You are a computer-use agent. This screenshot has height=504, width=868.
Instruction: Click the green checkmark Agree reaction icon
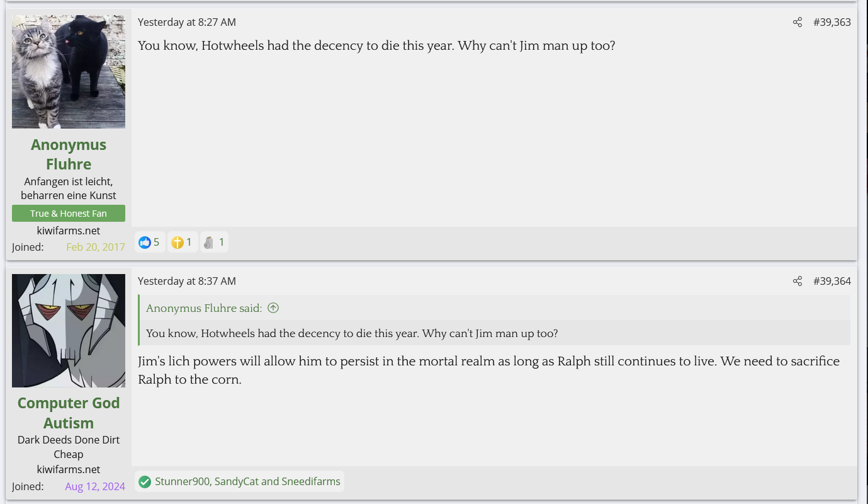click(x=145, y=482)
